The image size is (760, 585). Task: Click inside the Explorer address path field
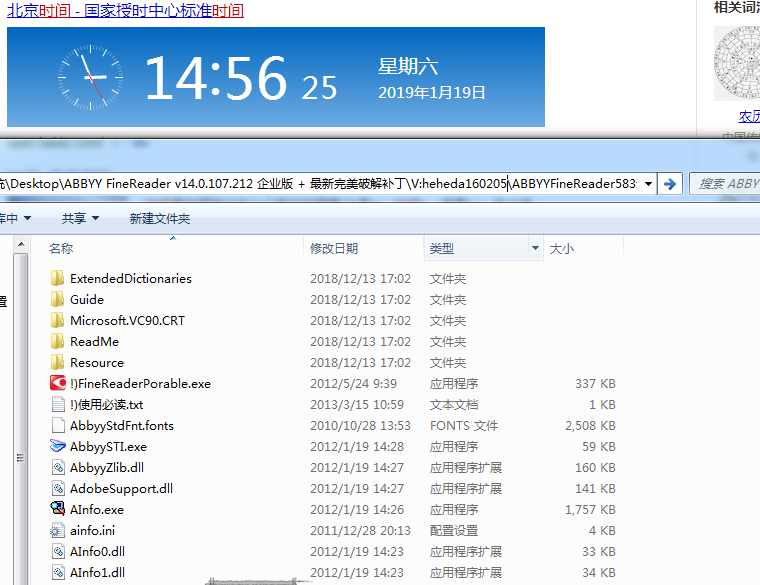click(x=320, y=184)
